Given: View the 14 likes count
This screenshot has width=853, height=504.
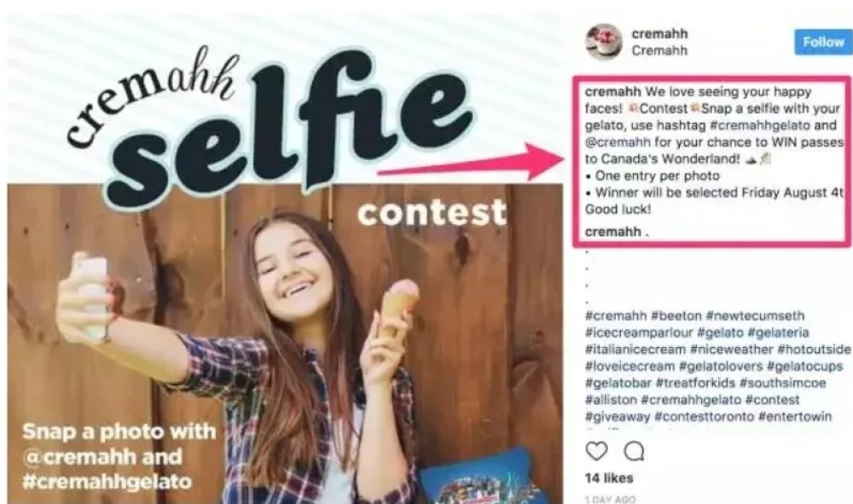Looking at the screenshot, I should tap(609, 478).
